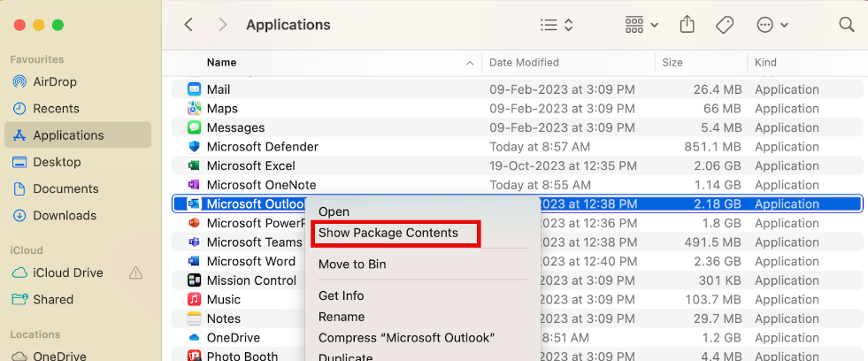The width and height of the screenshot is (868, 361).
Task: Click the Search magnifier icon
Action: pyautogui.click(x=847, y=25)
